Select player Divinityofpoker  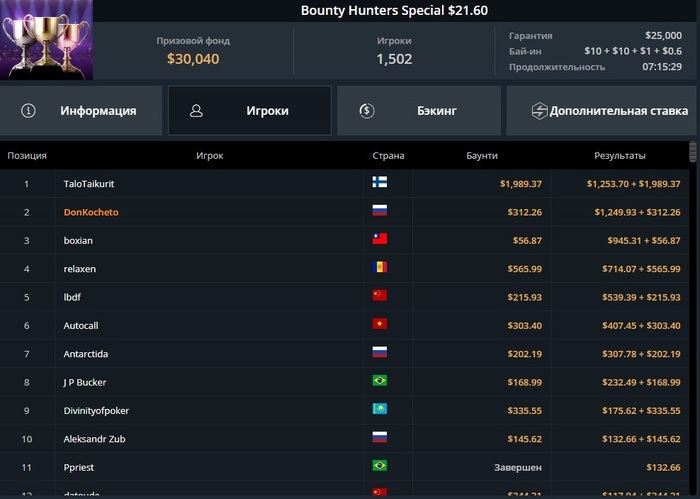pyautogui.click(x=96, y=411)
